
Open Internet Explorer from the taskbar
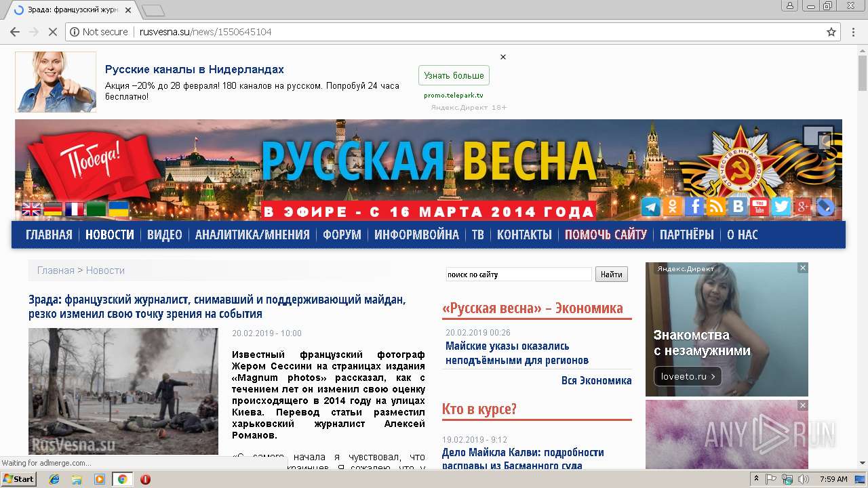tap(54, 479)
